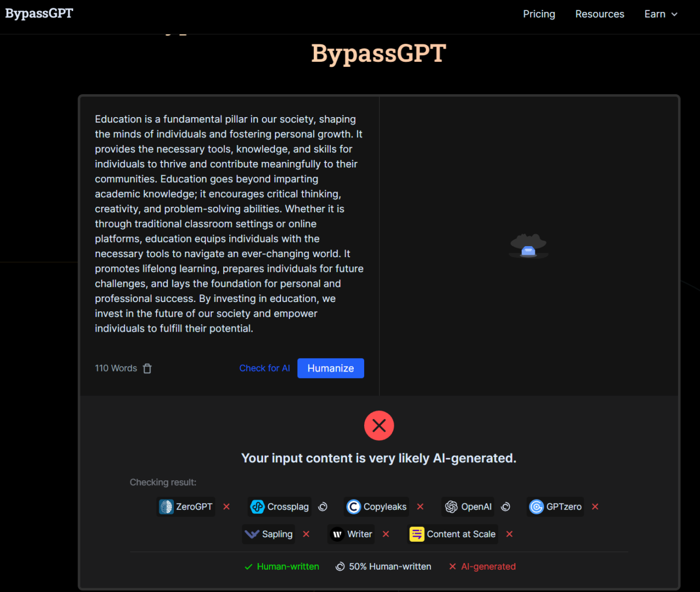This screenshot has height=592, width=700.
Task: Click the red X next to ZeroGPT
Action: [x=226, y=507]
